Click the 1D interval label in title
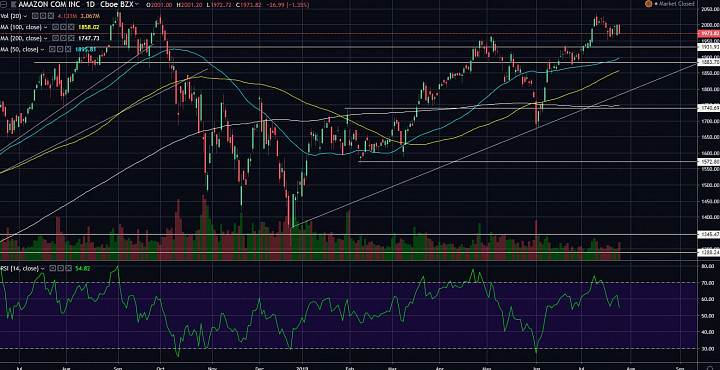This screenshot has width=720, height=370. pos(90,5)
